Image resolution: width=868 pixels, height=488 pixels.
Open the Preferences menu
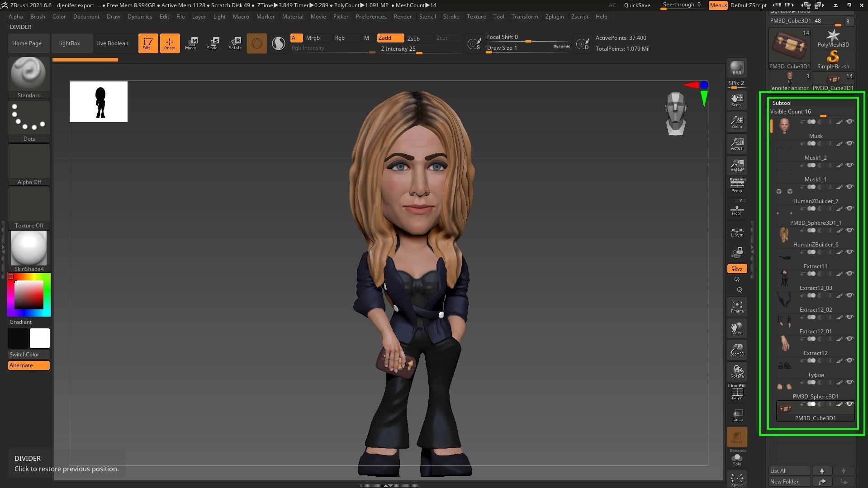tap(371, 17)
